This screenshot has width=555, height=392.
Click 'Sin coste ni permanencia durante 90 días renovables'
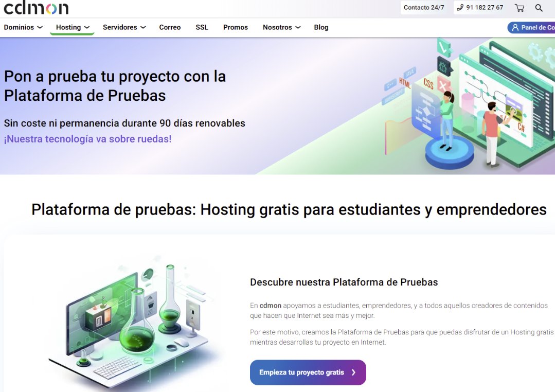tap(124, 123)
